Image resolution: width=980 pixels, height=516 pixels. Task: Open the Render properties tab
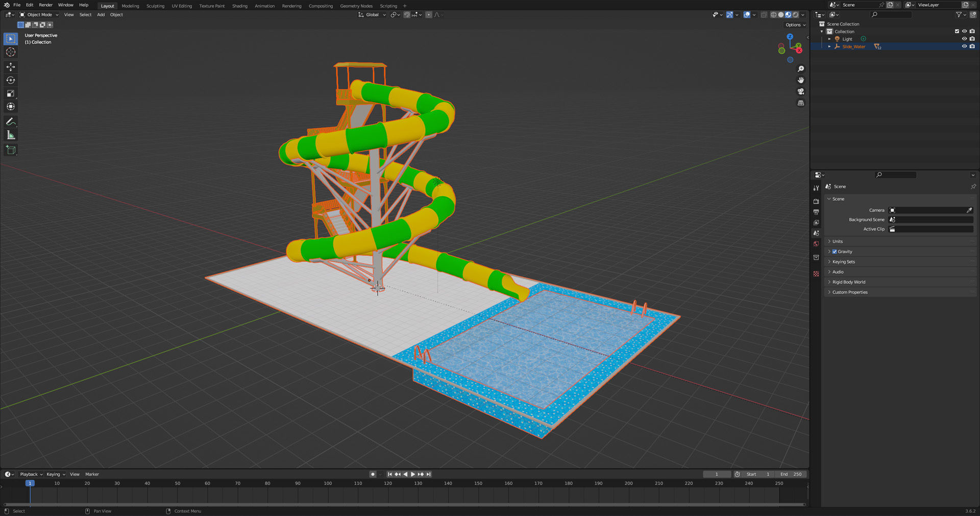[x=816, y=201]
